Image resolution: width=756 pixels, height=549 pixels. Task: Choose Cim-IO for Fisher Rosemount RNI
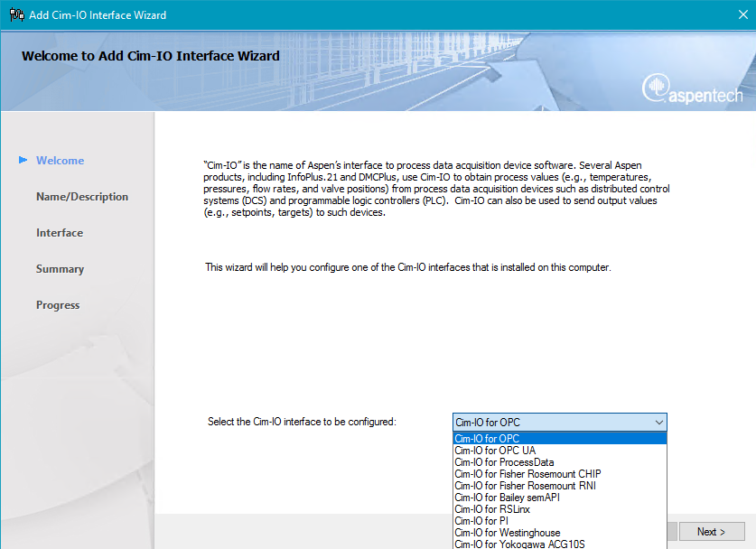click(x=560, y=486)
